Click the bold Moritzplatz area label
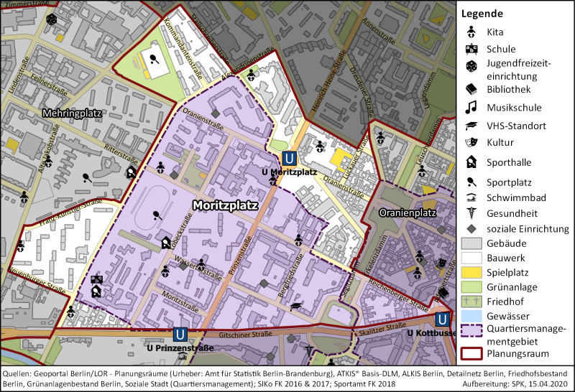Image resolution: width=575 pixels, height=392 pixels. coord(225,205)
